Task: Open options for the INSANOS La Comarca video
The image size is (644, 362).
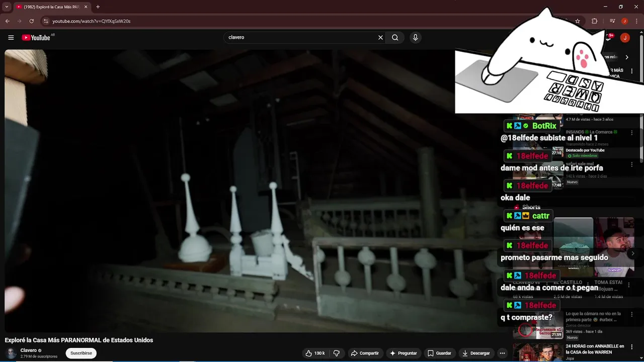Action: tap(632, 134)
